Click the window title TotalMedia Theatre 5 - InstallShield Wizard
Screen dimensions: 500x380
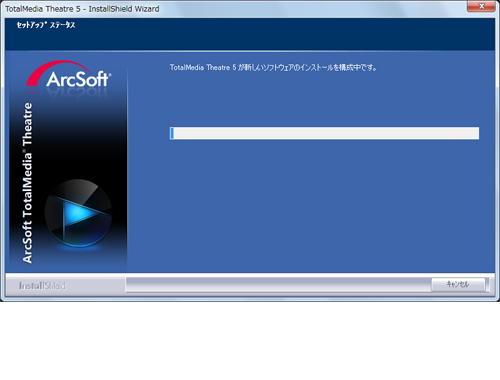(x=82, y=9)
